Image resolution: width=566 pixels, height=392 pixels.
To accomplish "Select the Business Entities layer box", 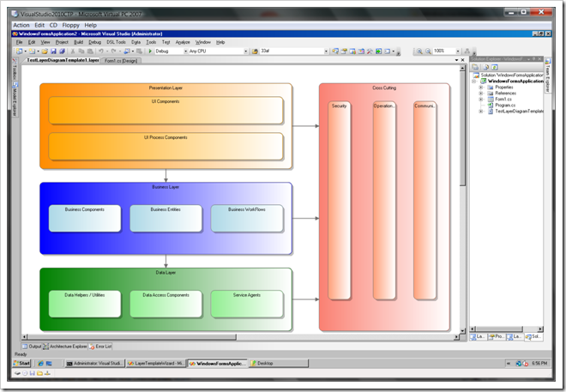I will (x=166, y=219).
